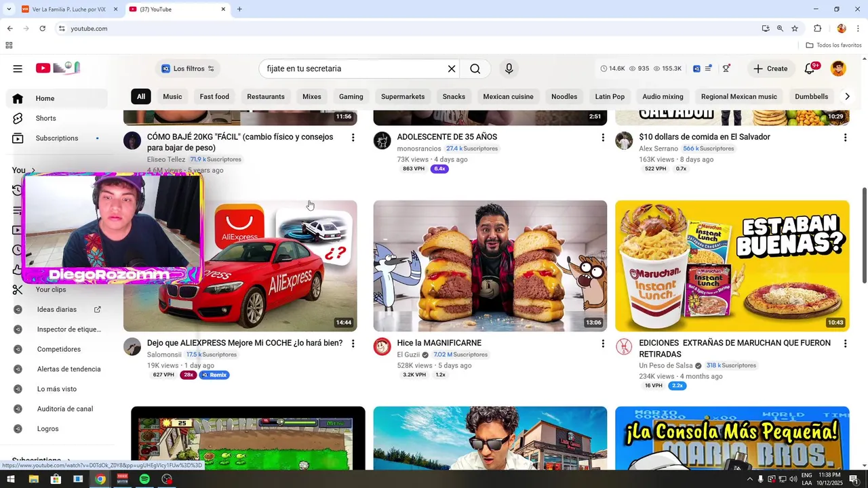Open Spotify from the taskbar

pyautogui.click(x=144, y=479)
